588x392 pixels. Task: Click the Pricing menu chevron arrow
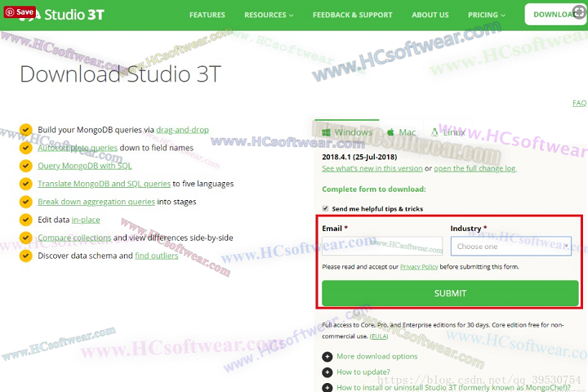point(503,16)
